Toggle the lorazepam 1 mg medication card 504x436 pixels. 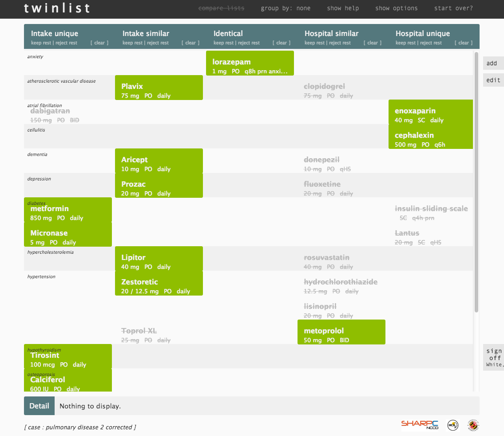point(250,63)
